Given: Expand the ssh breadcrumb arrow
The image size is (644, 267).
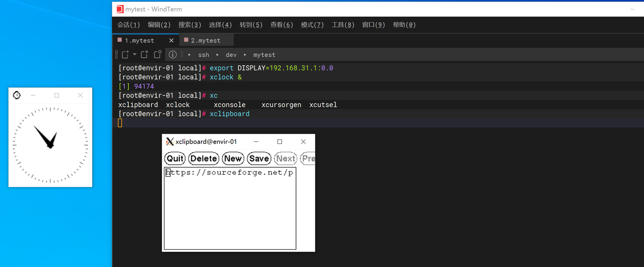Looking at the screenshot, I should coord(190,55).
